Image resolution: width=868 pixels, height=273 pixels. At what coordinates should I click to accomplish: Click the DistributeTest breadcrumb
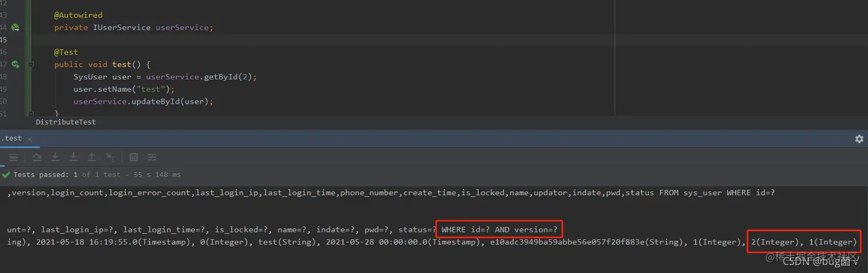pyautogui.click(x=65, y=122)
